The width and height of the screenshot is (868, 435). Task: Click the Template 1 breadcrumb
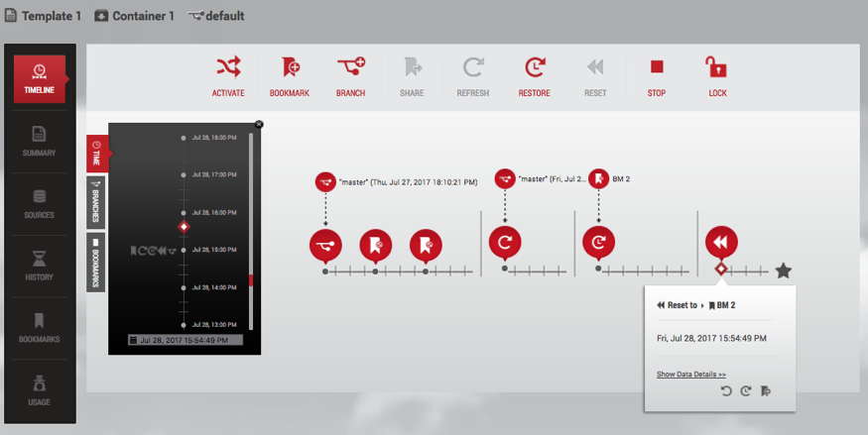click(43, 16)
